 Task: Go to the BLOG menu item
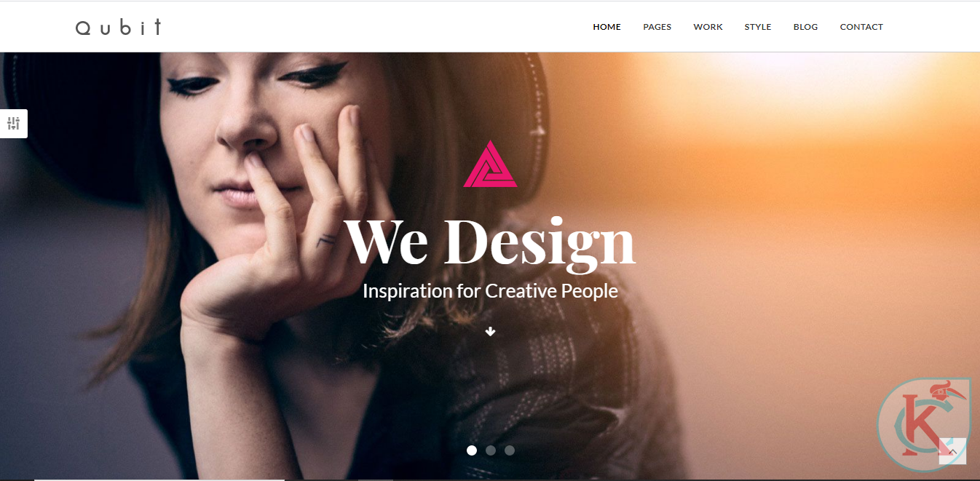pyautogui.click(x=805, y=27)
